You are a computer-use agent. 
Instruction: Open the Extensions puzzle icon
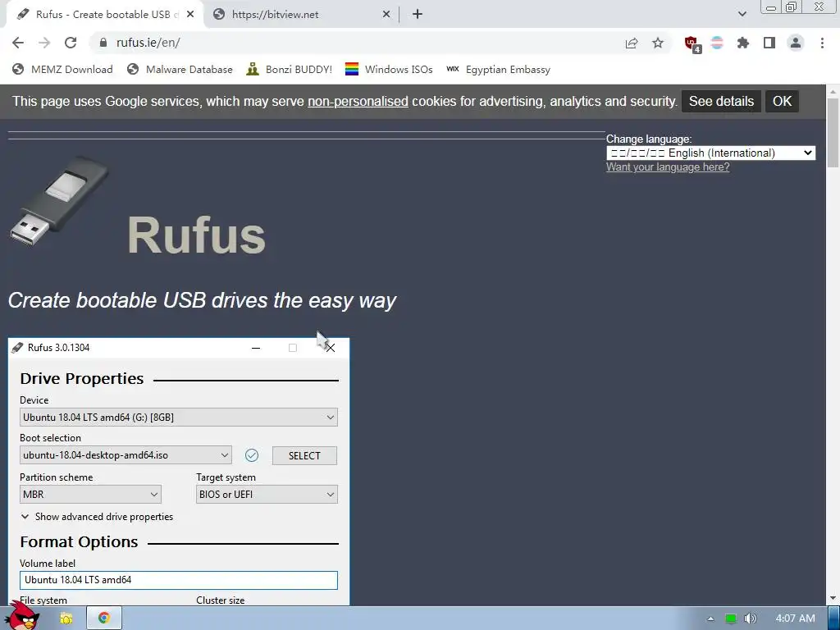coord(742,43)
